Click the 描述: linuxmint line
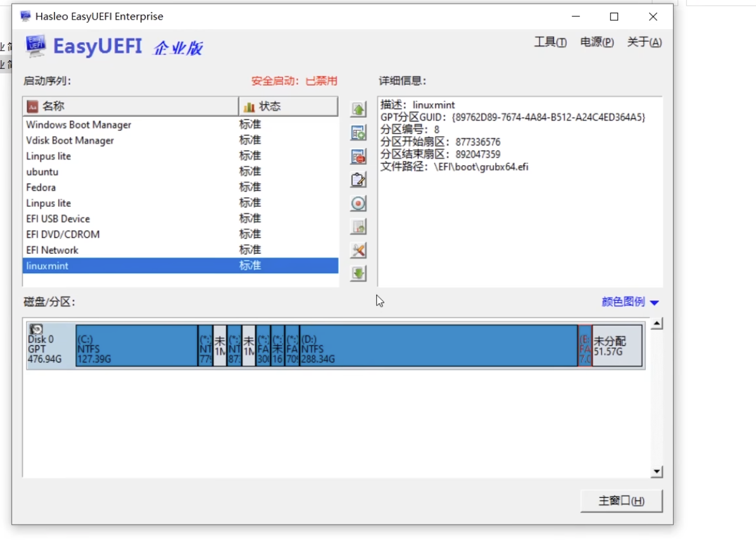The width and height of the screenshot is (756, 558). [417, 105]
